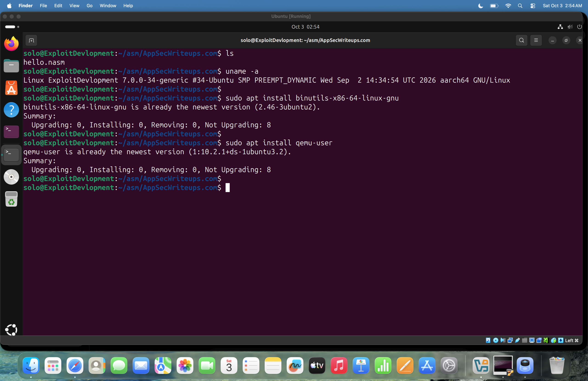
Task: Open the battery status menu
Action: click(x=494, y=6)
